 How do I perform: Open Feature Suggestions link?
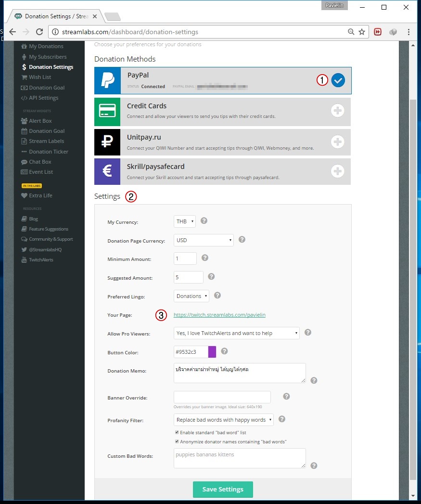pos(45,229)
